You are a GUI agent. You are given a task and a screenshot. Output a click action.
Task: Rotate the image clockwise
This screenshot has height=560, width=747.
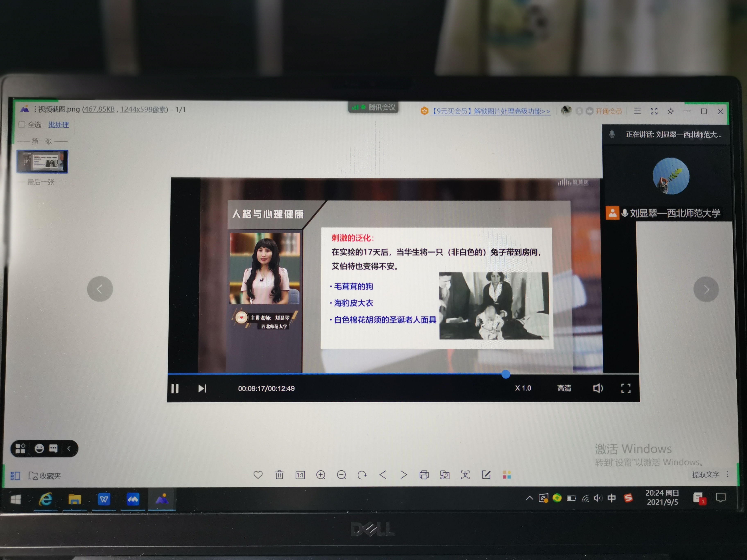(x=362, y=475)
